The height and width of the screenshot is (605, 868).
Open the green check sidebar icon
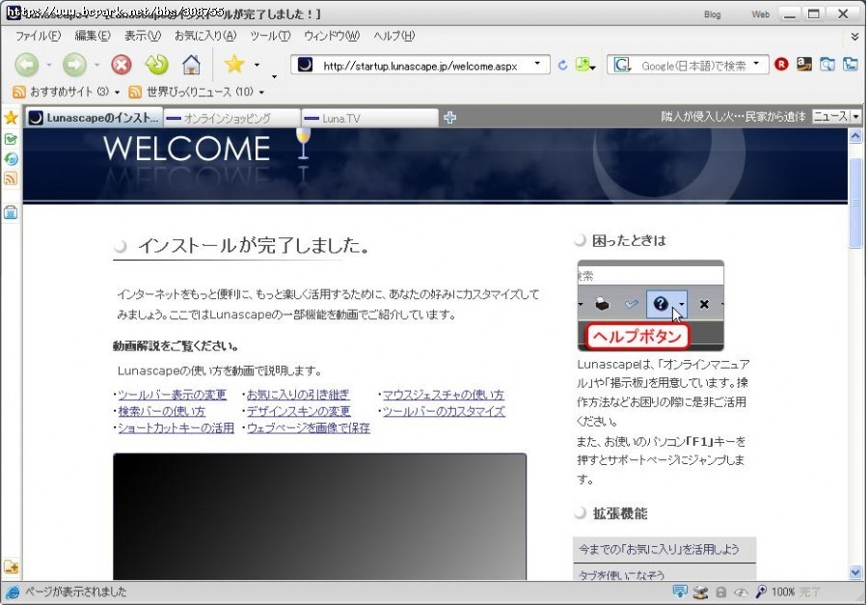click(11, 139)
